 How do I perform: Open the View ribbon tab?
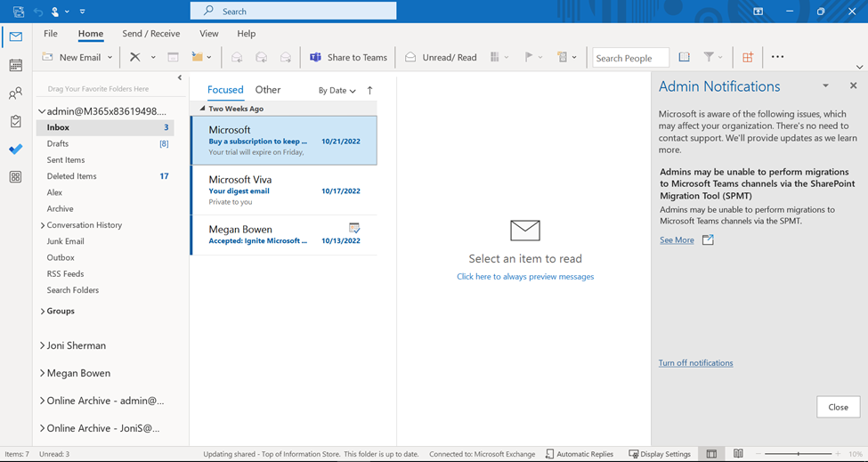coord(208,34)
